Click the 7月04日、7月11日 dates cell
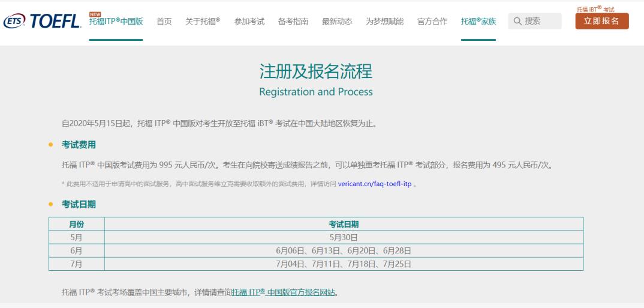 (x=344, y=264)
